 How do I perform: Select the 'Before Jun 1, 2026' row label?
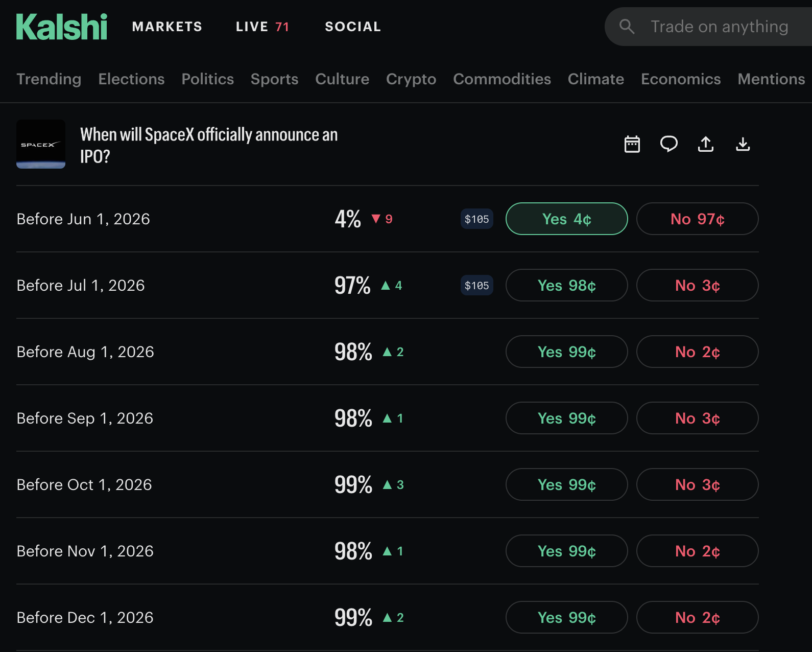(83, 219)
